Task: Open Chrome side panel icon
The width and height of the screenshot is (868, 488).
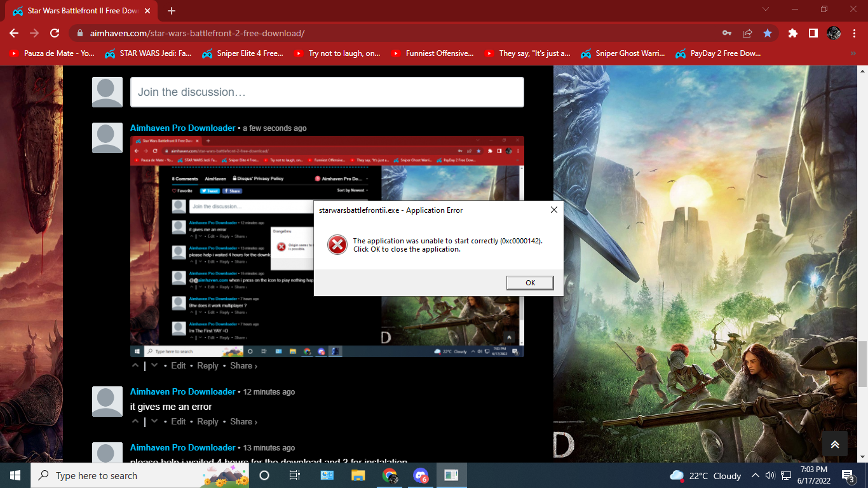Action: (x=813, y=33)
